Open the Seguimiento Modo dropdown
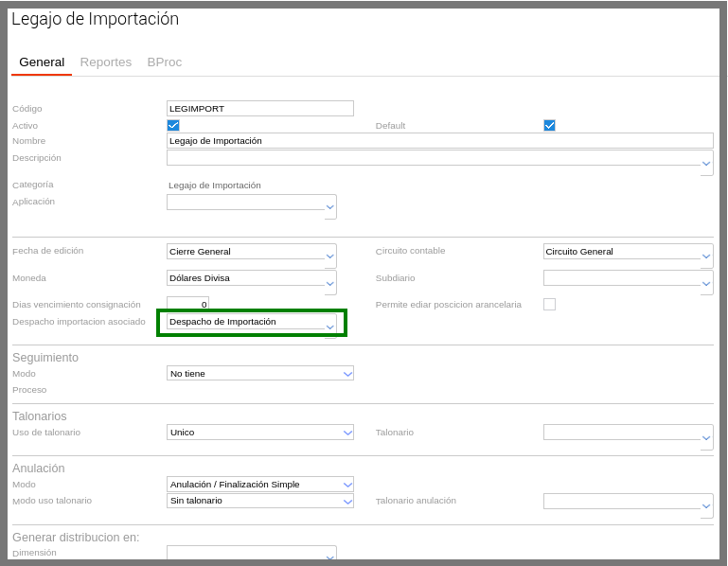 pyautogui.click(x=347, y=374)
